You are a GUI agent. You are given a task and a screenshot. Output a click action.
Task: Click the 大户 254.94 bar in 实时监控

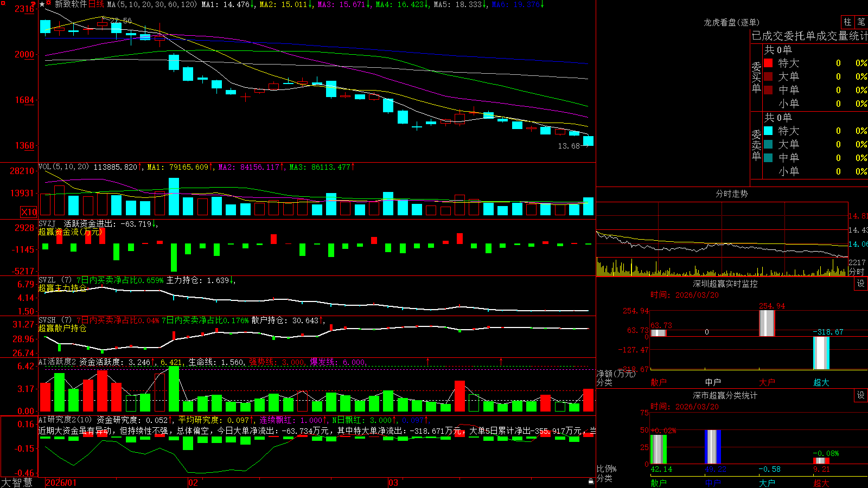(767, 323)
